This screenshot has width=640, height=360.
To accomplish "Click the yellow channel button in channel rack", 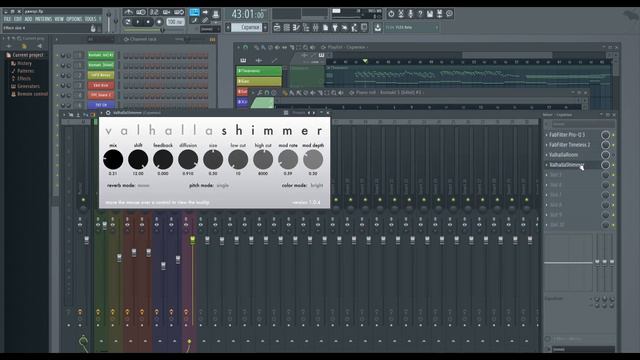I will click(x=101, y=75).
